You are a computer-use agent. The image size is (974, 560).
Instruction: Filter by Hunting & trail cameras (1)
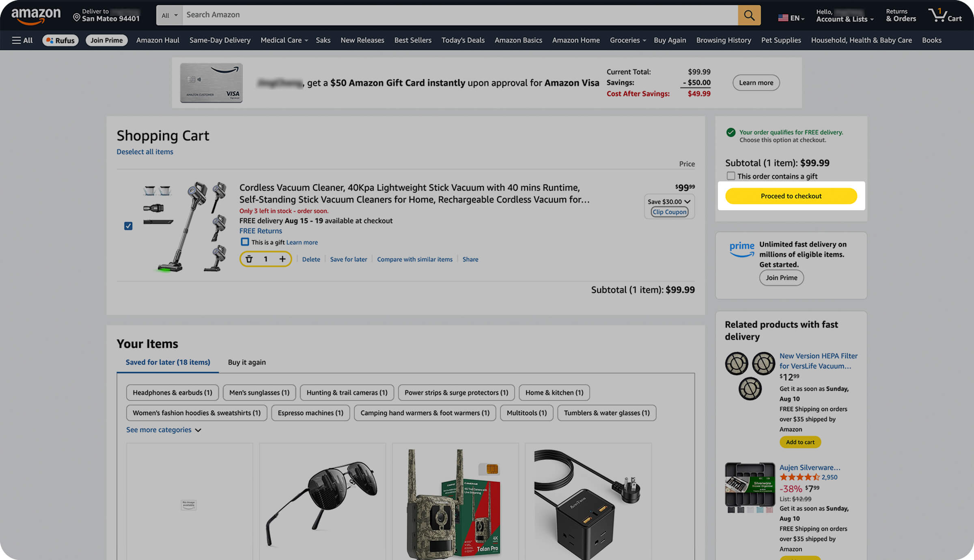347,392
